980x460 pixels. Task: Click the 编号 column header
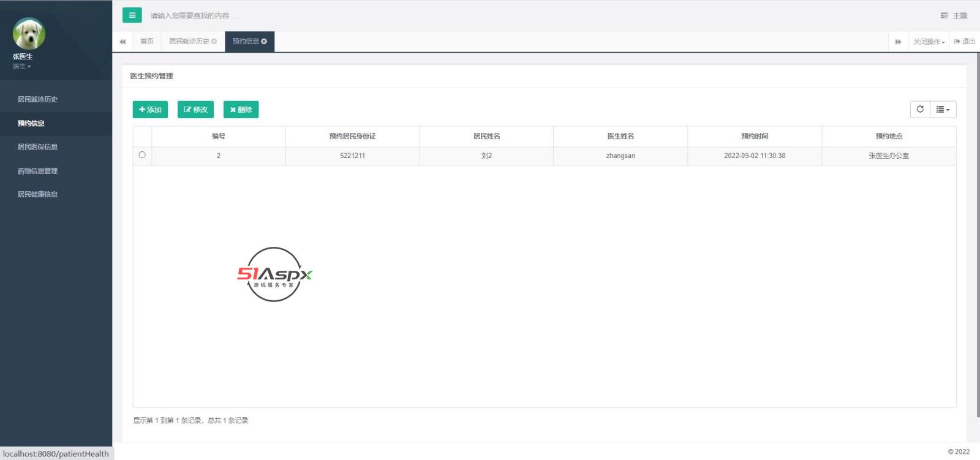(x=219, y=136)
